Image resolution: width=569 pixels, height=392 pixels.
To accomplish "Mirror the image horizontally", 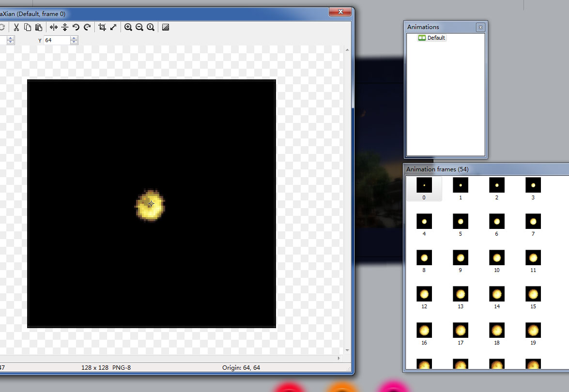I will [53, 28].
